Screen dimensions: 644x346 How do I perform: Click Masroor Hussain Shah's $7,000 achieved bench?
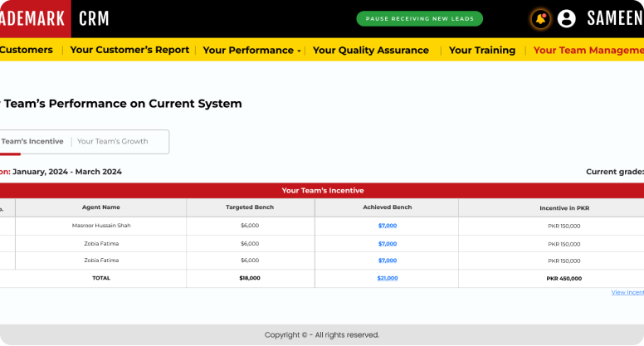click(388, 226)
